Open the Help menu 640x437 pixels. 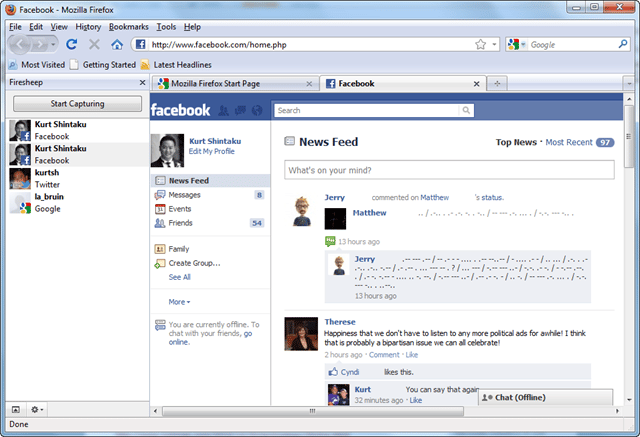192,27
